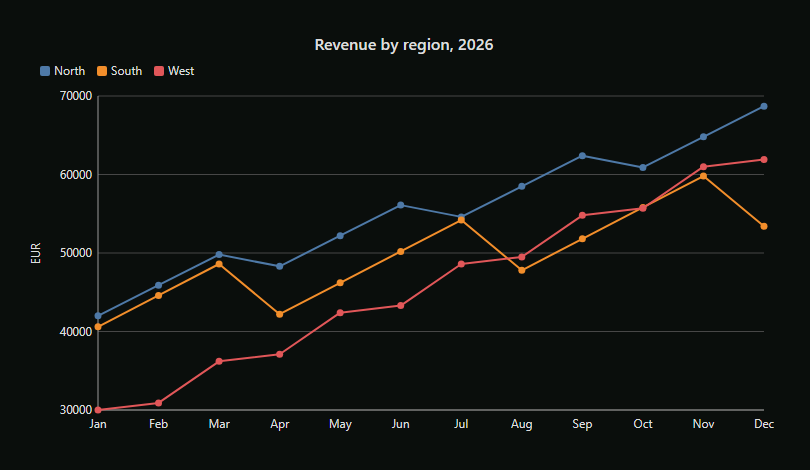Click the 60000 y-axis tick label

[x=76, y=175]
